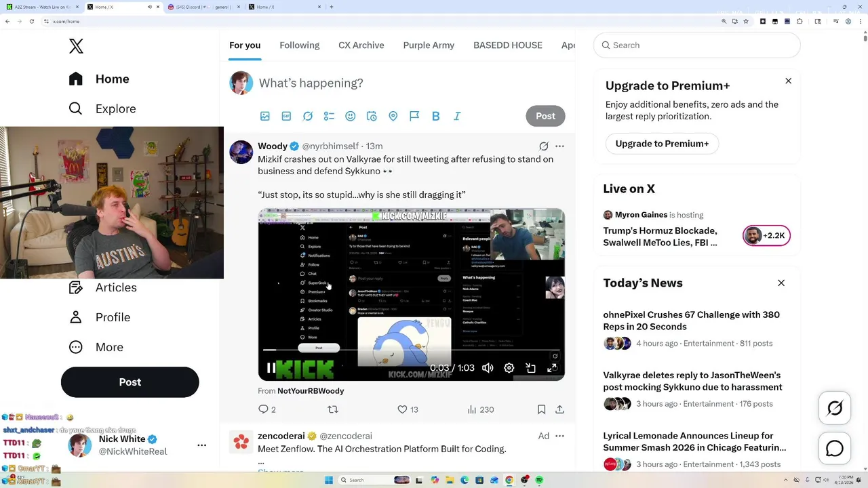Open the Home page from the sidebar
Viewport: 868px width, 488px height.
(99, 79)
